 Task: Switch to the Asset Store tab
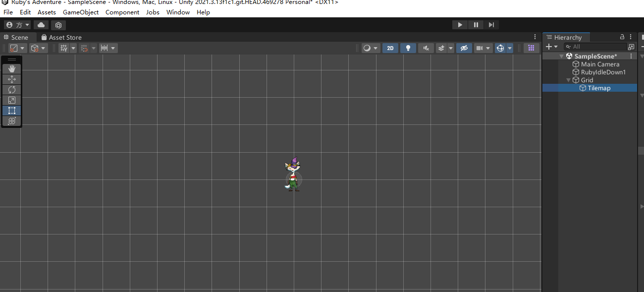(x=61, y=37)
